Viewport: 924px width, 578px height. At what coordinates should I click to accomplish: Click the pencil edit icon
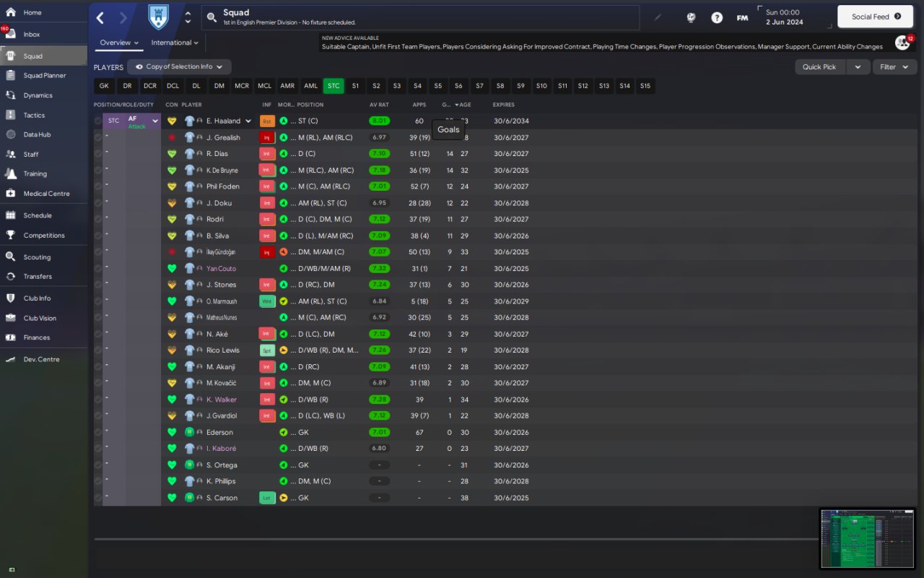tap(658, 17)
